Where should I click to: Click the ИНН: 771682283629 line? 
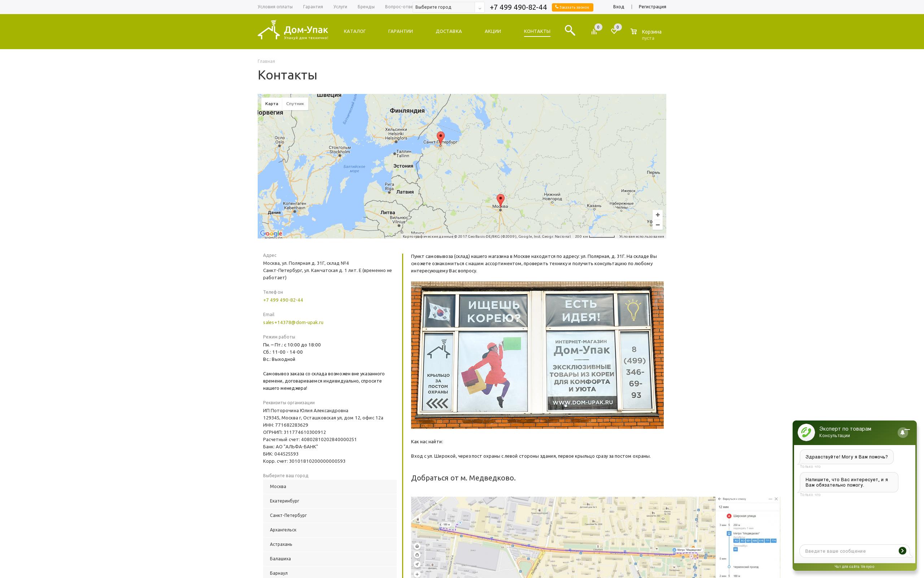[x=286, y=425]
